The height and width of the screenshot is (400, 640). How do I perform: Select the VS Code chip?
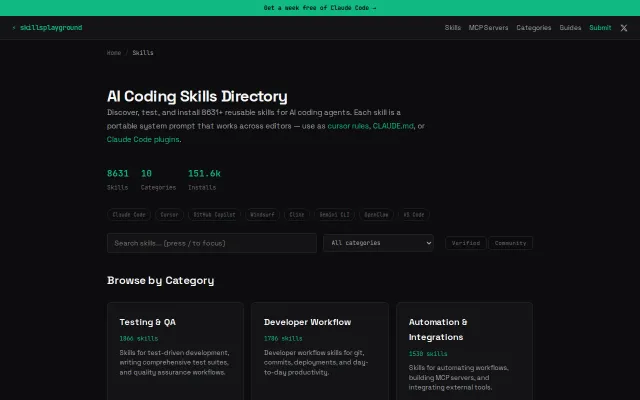[414, 215]
